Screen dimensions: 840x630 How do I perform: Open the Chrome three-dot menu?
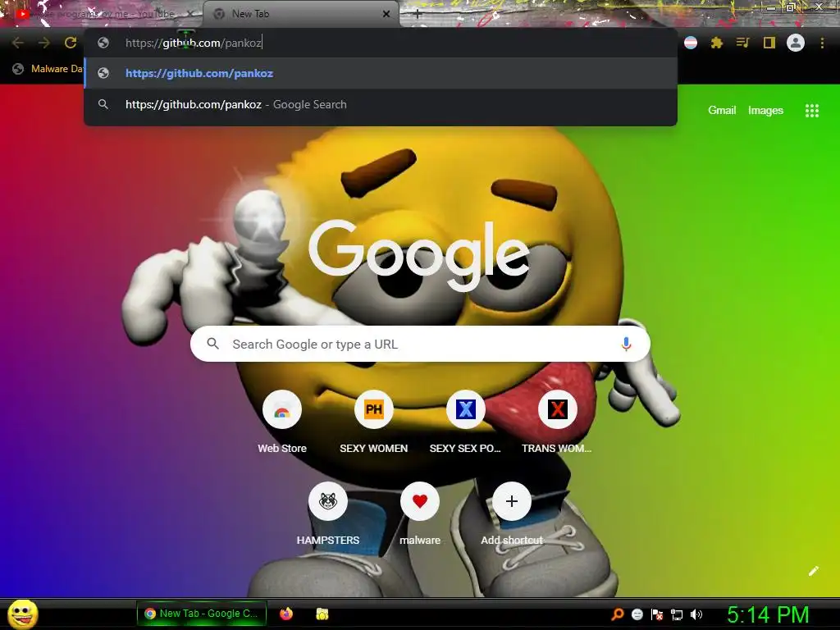(822, 43)
